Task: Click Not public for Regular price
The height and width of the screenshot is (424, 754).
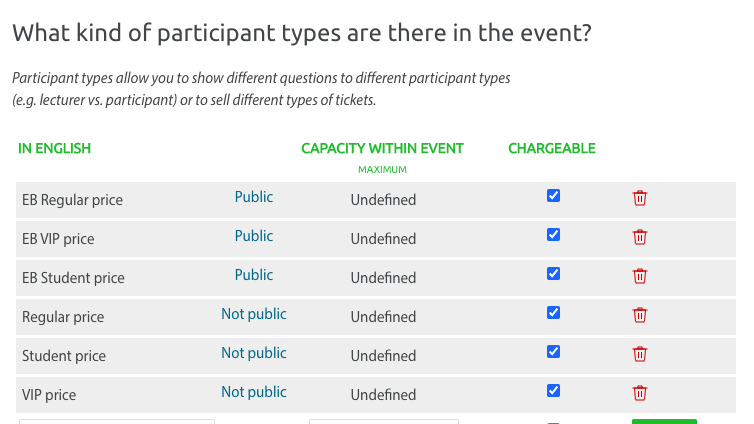Action: click(x=254, y=314)
